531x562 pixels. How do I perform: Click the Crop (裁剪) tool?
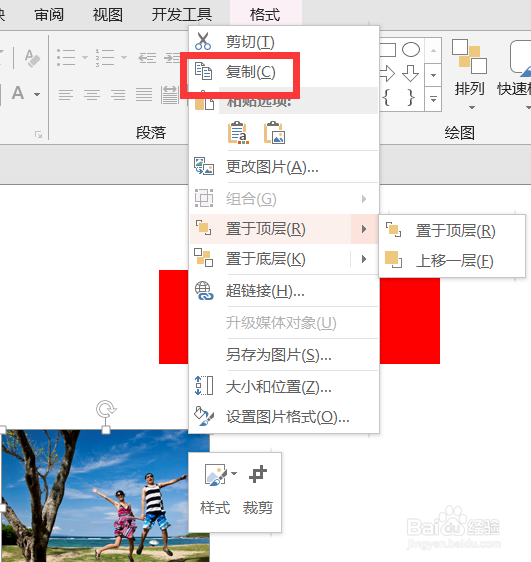(258, 490)
